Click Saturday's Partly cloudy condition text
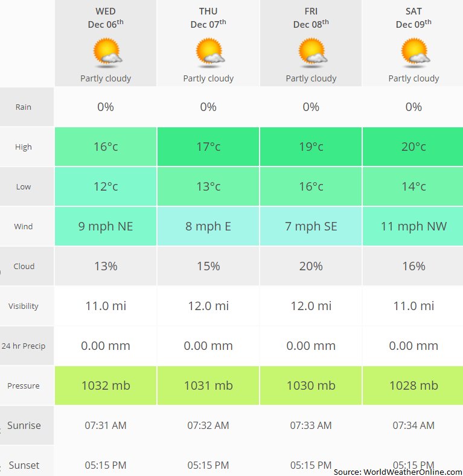463x476 pixels. tap(414, 78)
